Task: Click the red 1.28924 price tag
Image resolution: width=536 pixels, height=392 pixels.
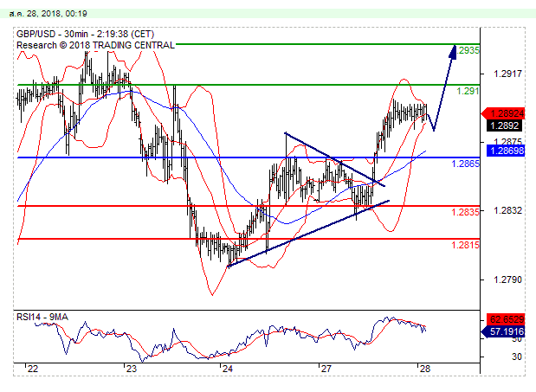Action: point(505,113)
